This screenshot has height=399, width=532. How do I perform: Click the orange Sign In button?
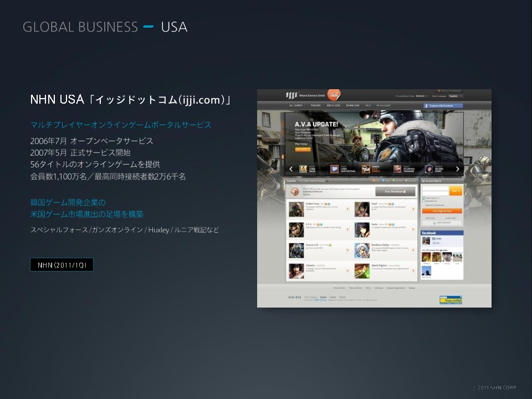click(456, 191)
